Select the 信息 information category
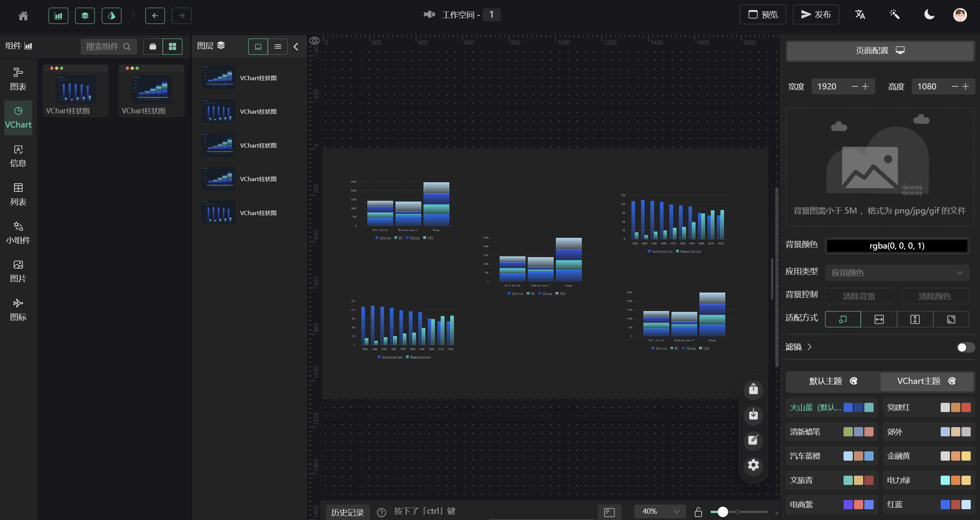The width and height of the screenshot is (980, 520). pyautogui.click(x=18, y=156)
